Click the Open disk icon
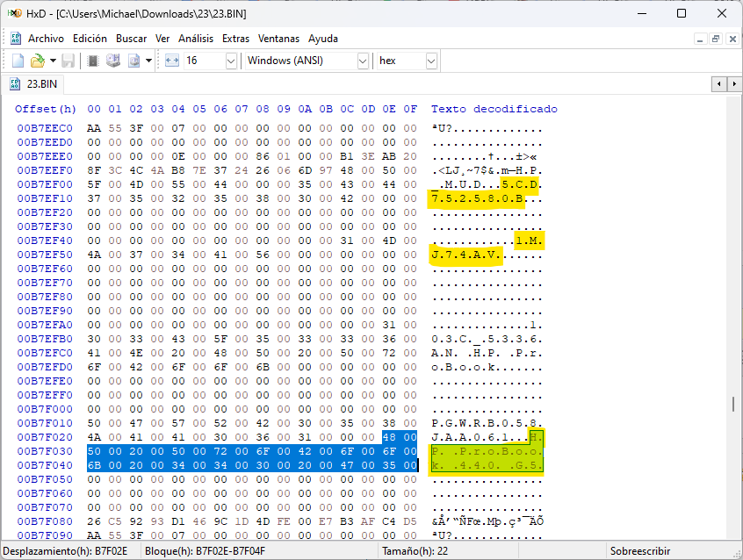 pos(113,61)
